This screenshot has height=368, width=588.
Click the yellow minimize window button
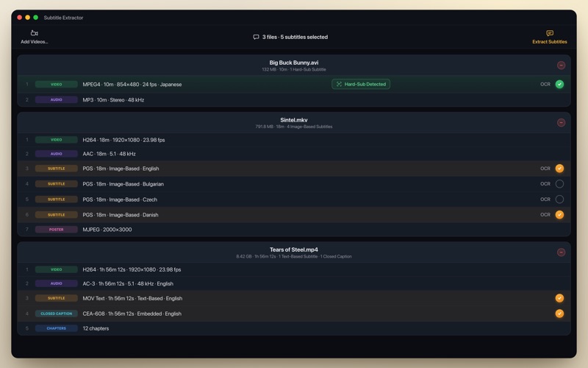(27, 17)
